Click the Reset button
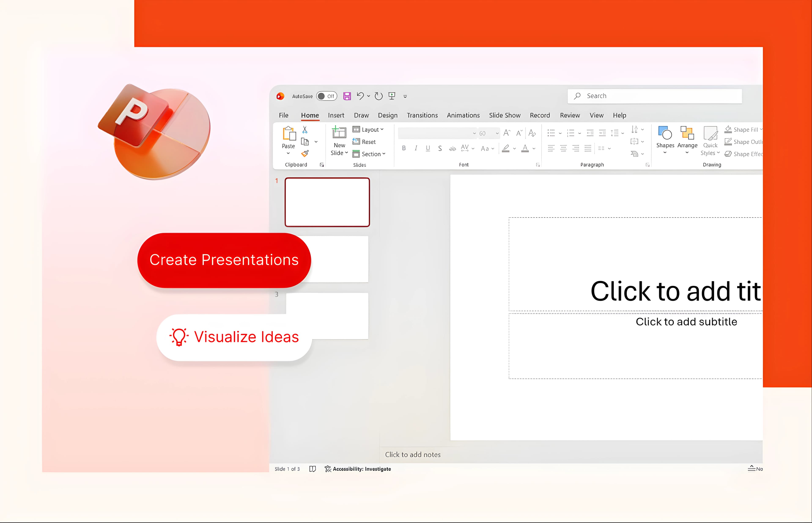The height and width of the screenshot is (523, 812). (364, 142)
